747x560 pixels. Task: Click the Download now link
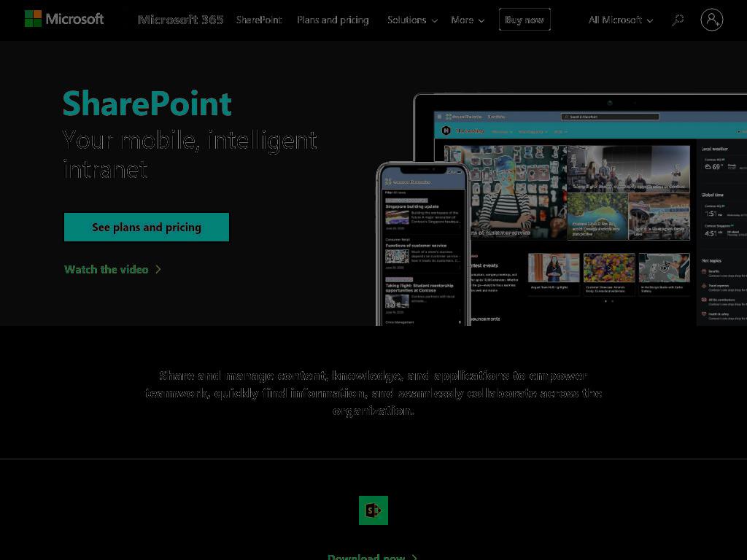[x=372, y=556]
